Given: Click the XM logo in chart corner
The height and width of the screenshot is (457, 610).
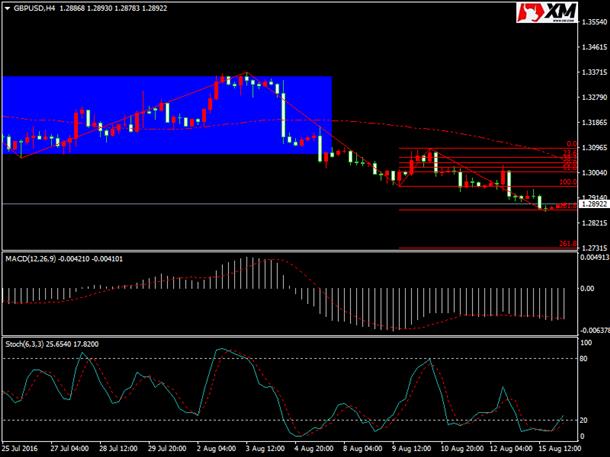Looking at the screenshot, I should click(547, 12).
